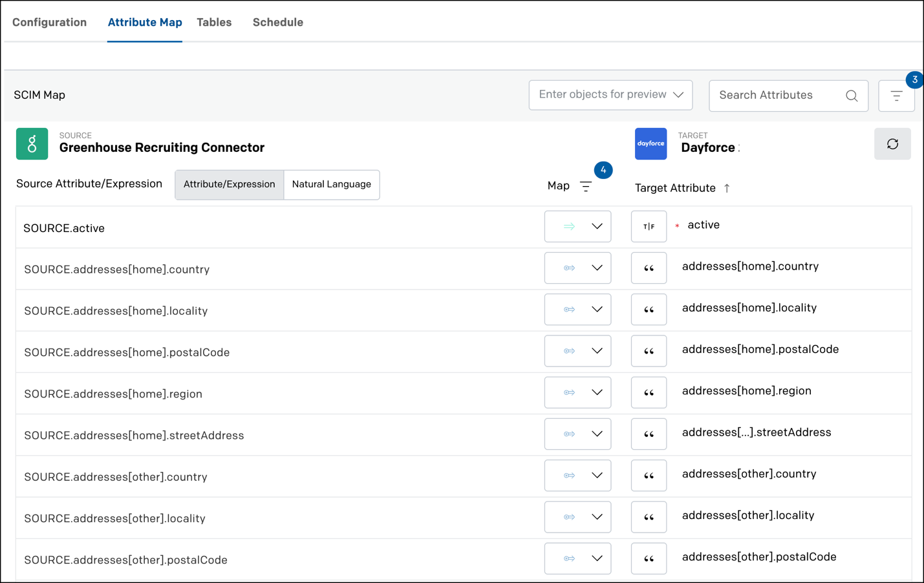The image size is (924, 583).
Task: Edit the SOURCE.addresses[other].locality expression
Action: 114,518
